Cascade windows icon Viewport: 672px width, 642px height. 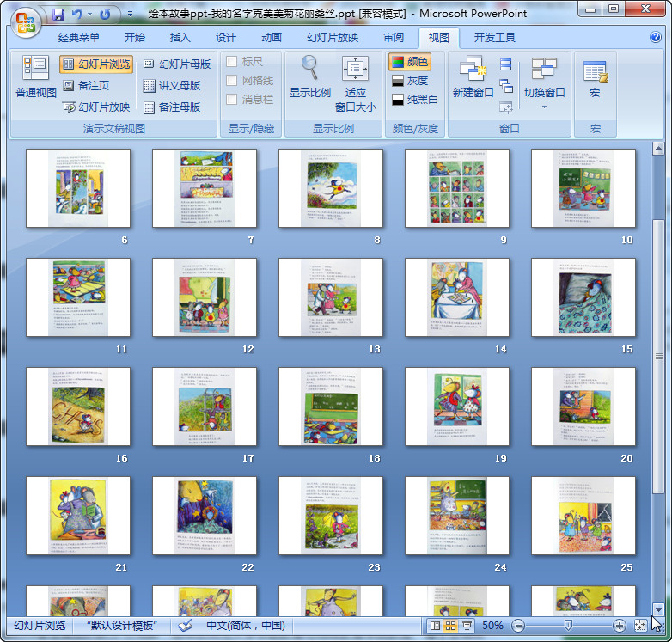(505, 86)
